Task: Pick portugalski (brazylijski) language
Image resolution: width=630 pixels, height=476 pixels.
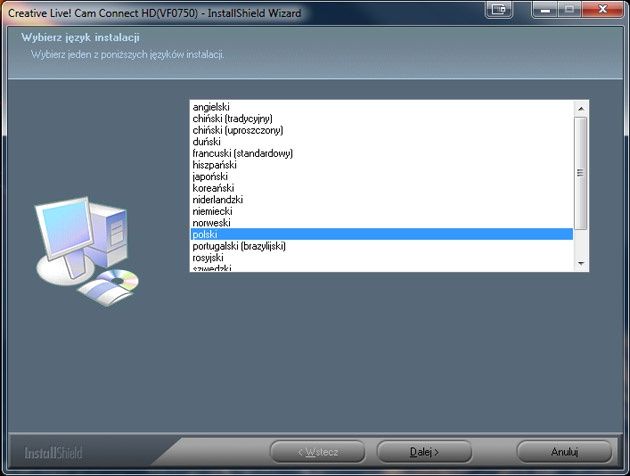Action: (382, 246)
